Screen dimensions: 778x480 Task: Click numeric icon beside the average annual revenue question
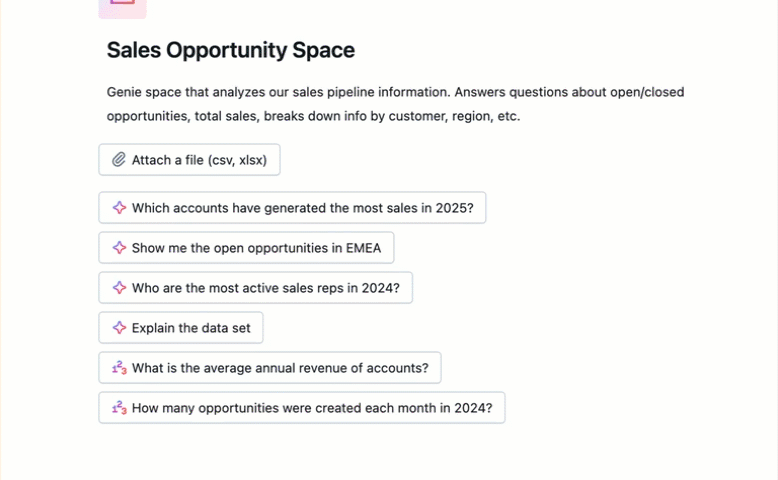click(x=119, y=368)
